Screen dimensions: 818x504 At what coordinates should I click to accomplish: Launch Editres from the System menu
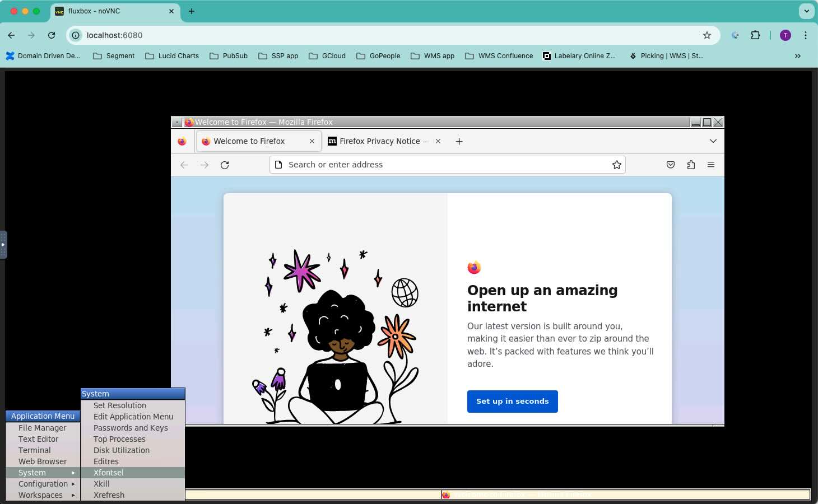[x=133, y=461]
